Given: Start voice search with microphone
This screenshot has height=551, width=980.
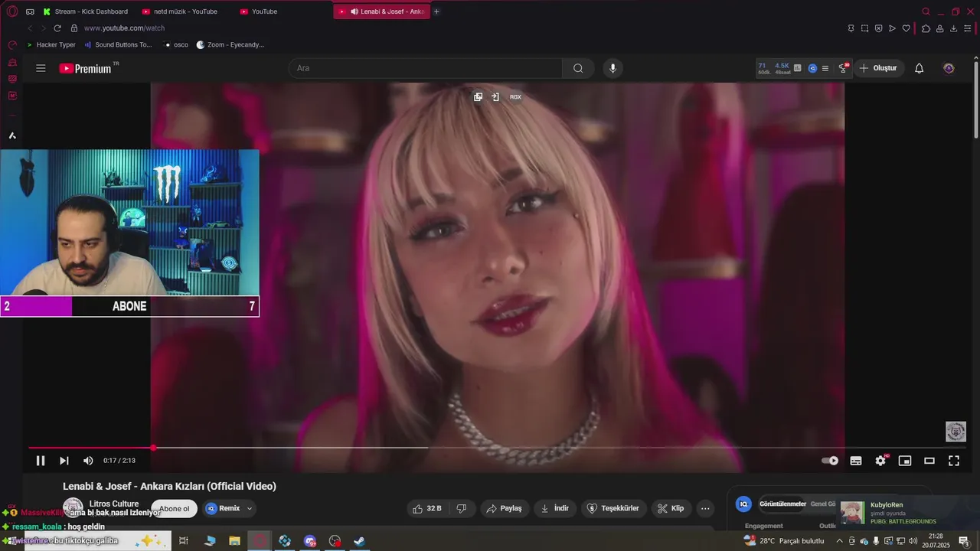Looking at the screenshot, I should click(612, 68).
